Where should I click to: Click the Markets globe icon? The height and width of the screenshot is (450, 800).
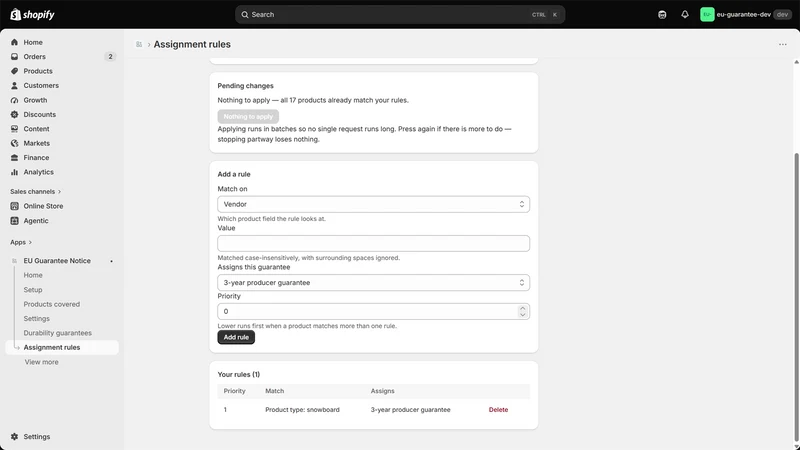click(14, 143)
